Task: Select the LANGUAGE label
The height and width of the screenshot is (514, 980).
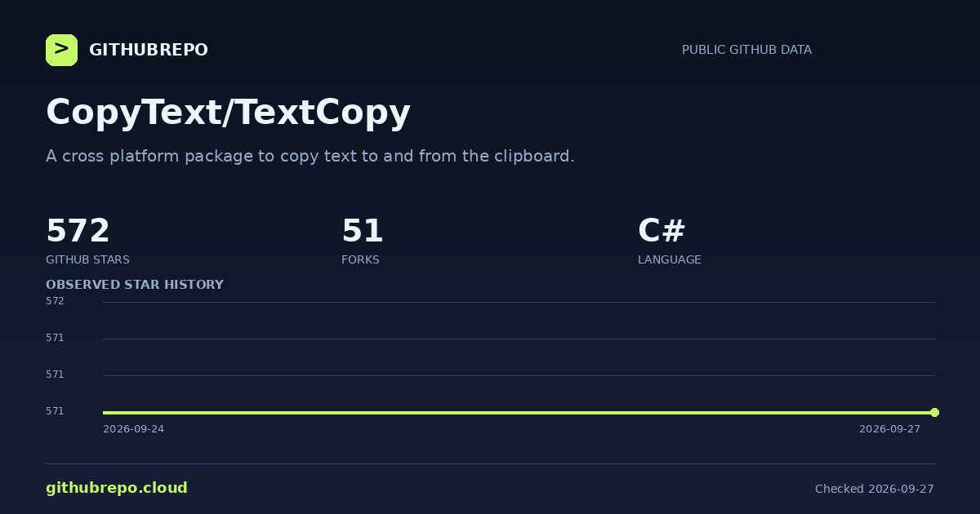Action: click(670, 259)
